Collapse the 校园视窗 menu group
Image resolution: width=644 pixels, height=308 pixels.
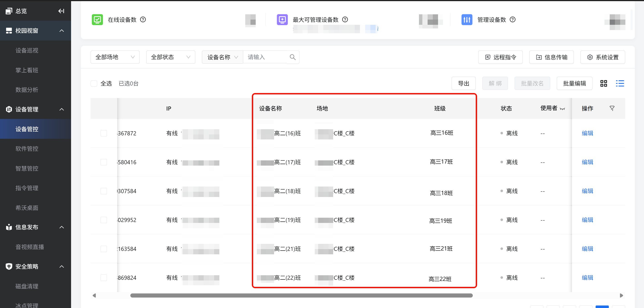(62, 30)
